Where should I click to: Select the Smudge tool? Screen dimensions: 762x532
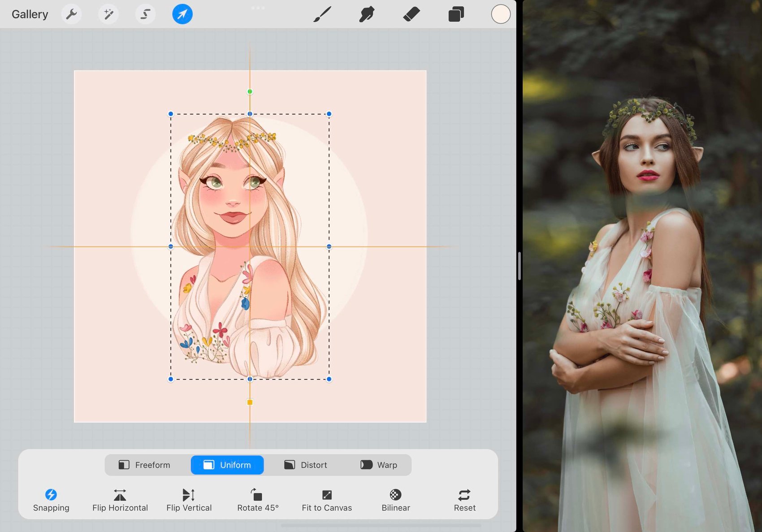pyautogui.click(x=367, y=14)
